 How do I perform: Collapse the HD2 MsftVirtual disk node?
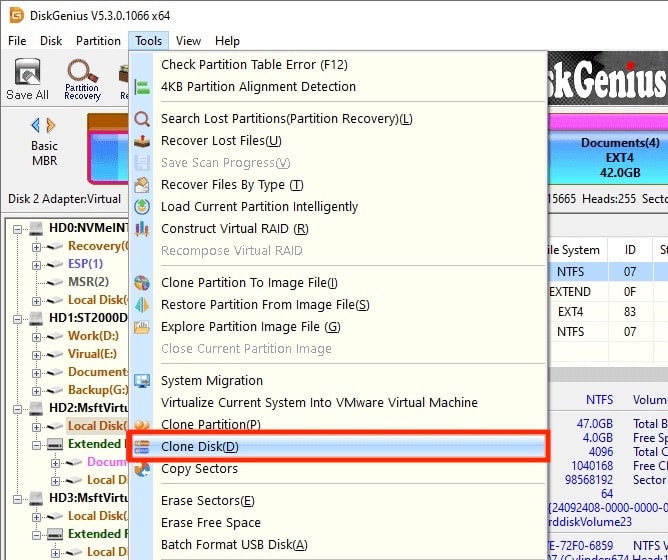tap(21, 408)
